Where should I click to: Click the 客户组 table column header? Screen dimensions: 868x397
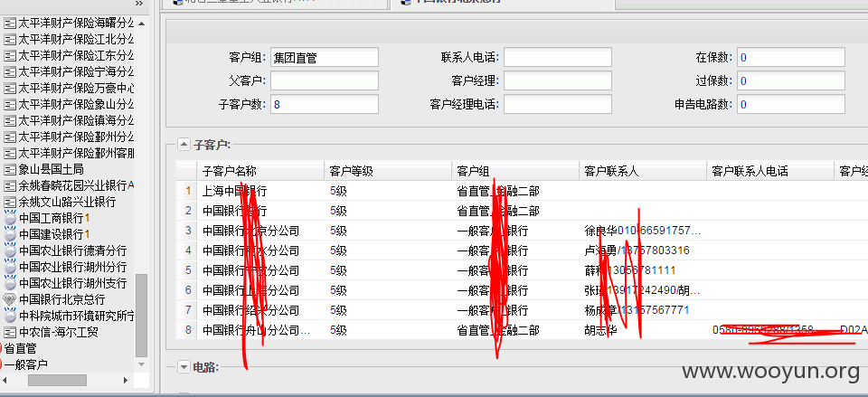pos(515,171)
